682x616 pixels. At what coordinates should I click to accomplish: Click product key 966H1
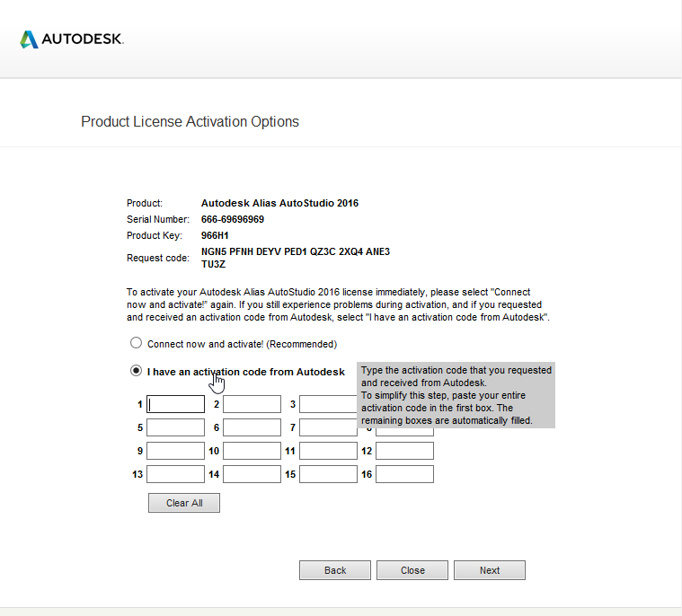click(x=215, y=235)
